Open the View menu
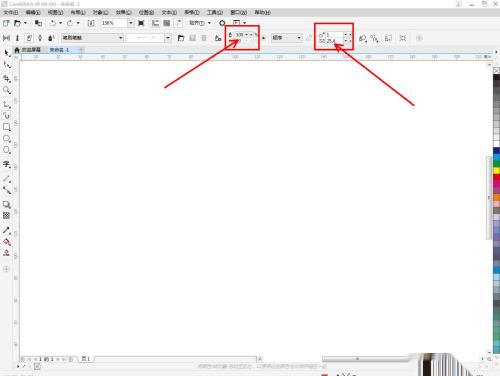 click(x=55, y=12)
